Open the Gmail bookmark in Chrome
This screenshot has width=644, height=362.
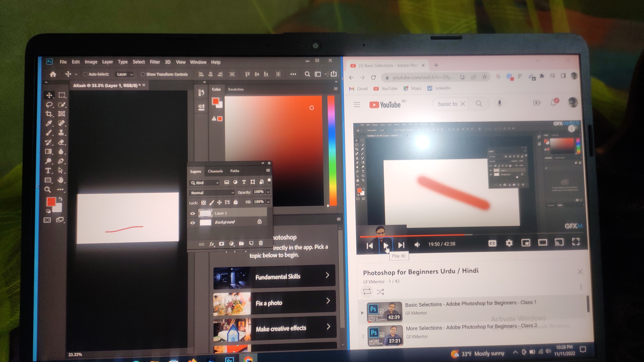point(359,89)
